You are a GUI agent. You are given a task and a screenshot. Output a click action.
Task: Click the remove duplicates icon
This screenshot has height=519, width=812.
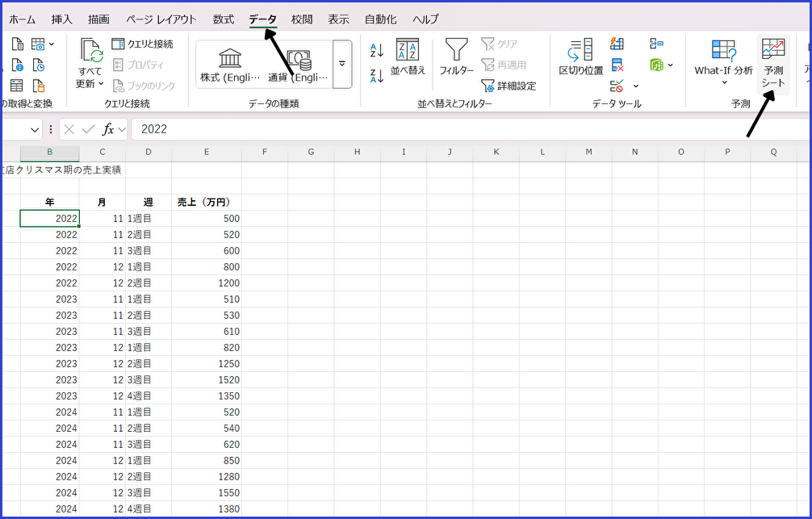point(617,65)
